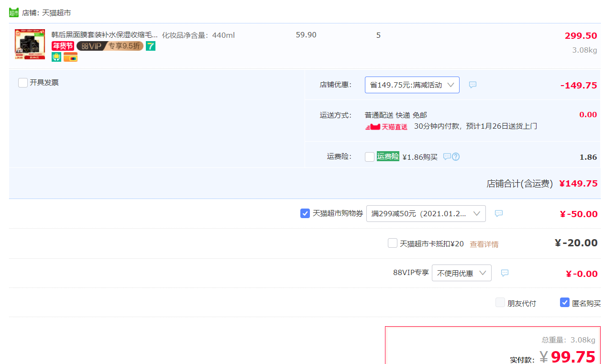Check the 天猫超市卡抵扣¥20 checkbox
The image size is (604, 364).
pos(393,243)
